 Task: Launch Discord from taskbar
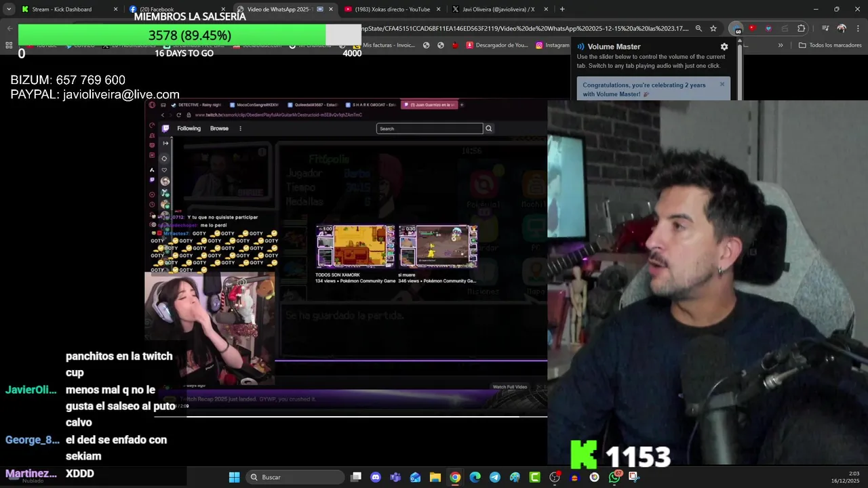(376, 477)
